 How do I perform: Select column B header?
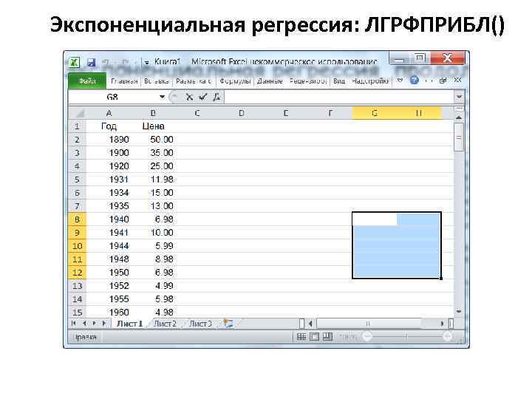153,113
